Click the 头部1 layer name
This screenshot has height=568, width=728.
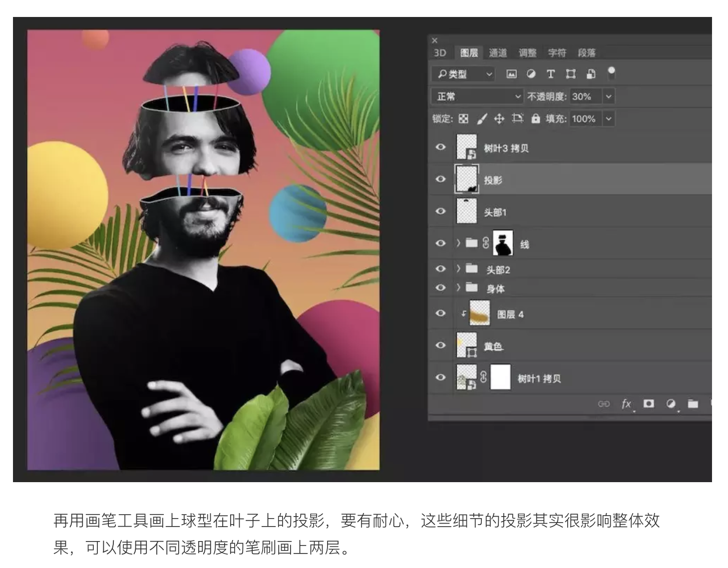[x=495, y=213]
